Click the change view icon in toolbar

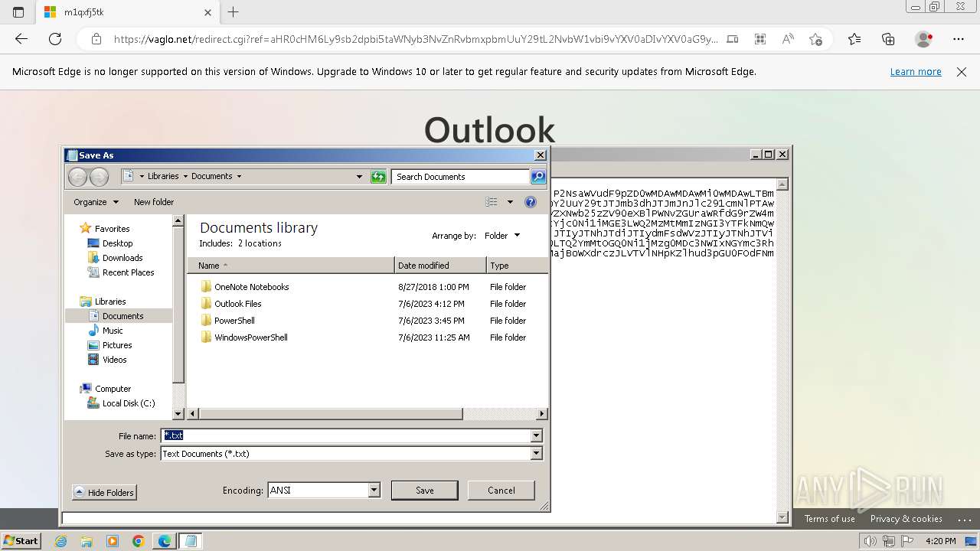pos(492,202)
